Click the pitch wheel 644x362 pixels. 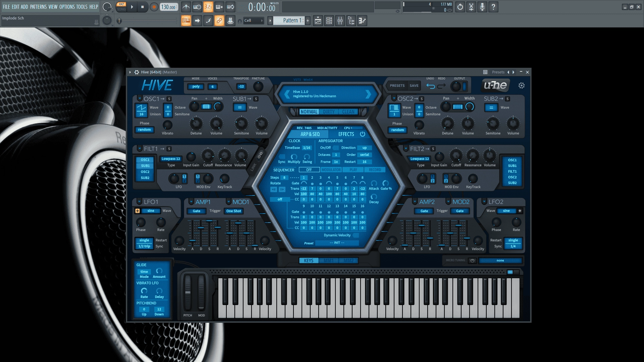click(x=188, y=293)
